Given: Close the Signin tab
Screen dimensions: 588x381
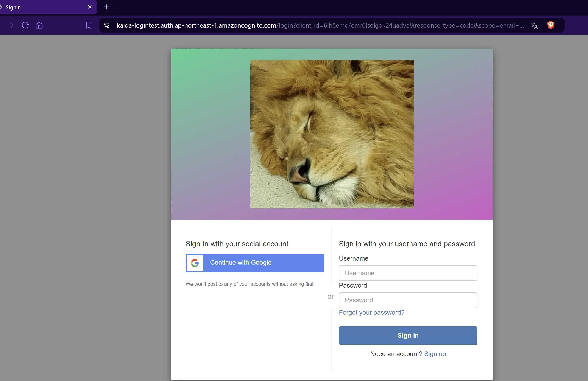Looking at the screenshot, I should (90, 7).
